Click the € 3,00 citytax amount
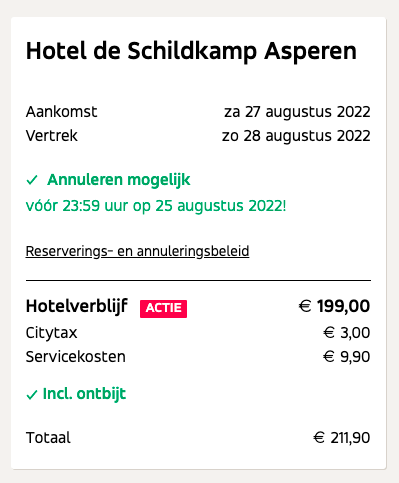This screenshot has width=399, height=483. (347, 333)
